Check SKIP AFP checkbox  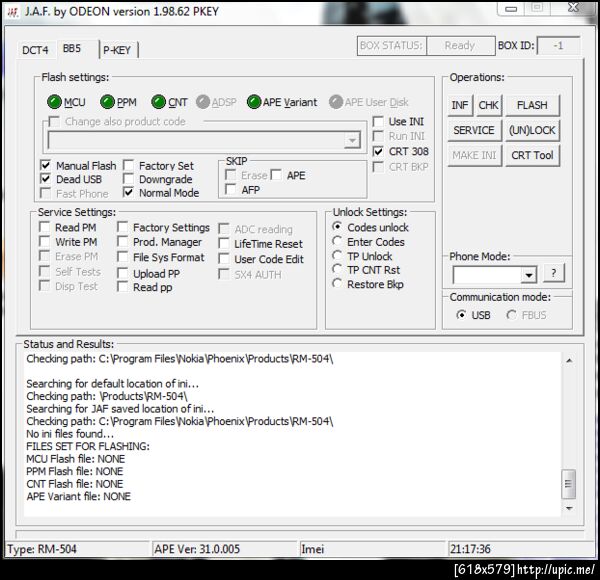(230, 189)
